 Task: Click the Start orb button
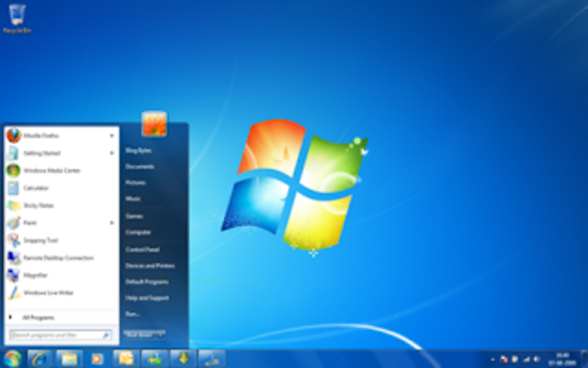point(12,359)
